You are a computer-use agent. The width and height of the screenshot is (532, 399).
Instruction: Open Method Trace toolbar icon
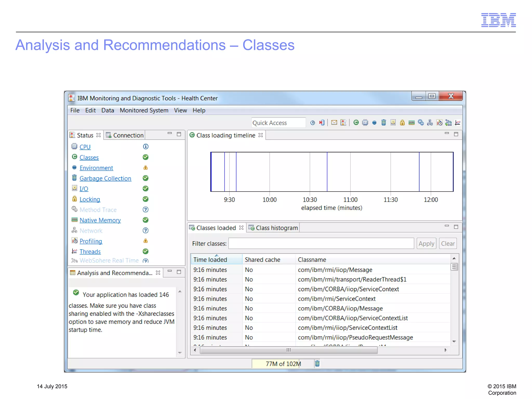tap(421, 123)
